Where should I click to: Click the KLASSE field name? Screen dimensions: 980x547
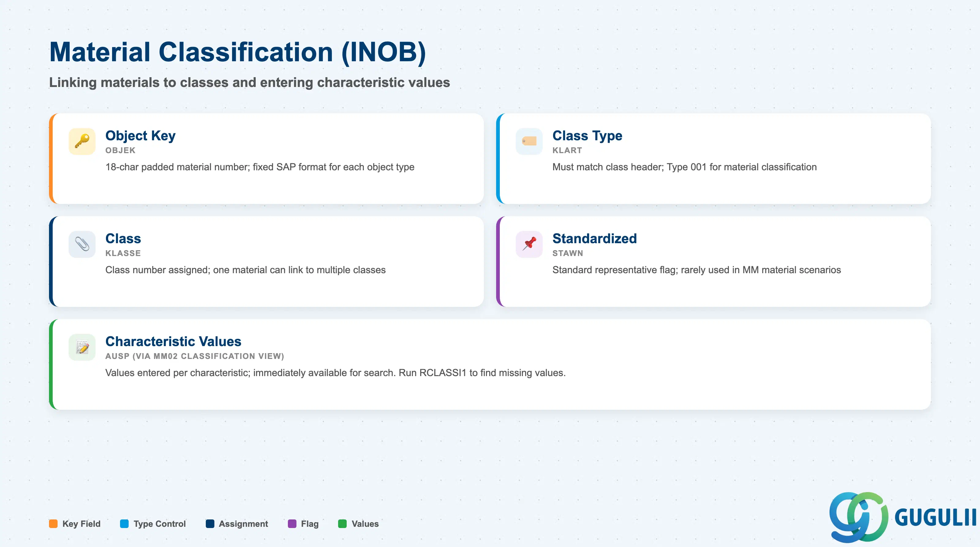pyautogui.click(x=123, y=253)
